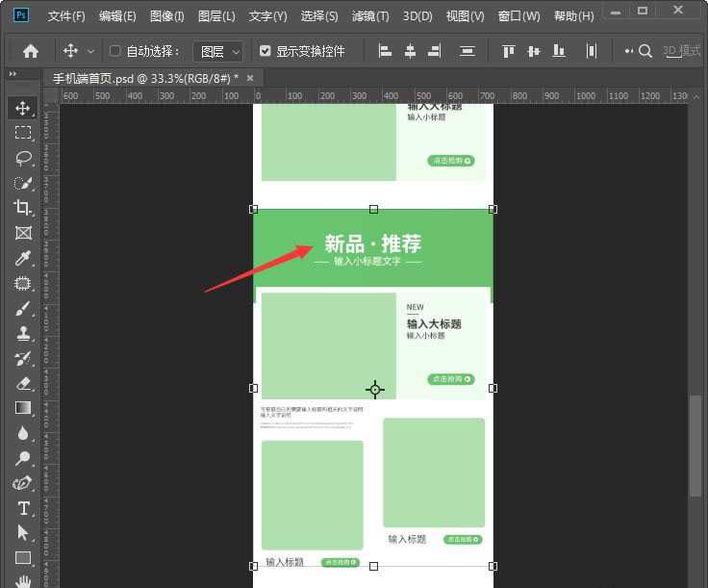Click the align left edges button

click(385, 51)
